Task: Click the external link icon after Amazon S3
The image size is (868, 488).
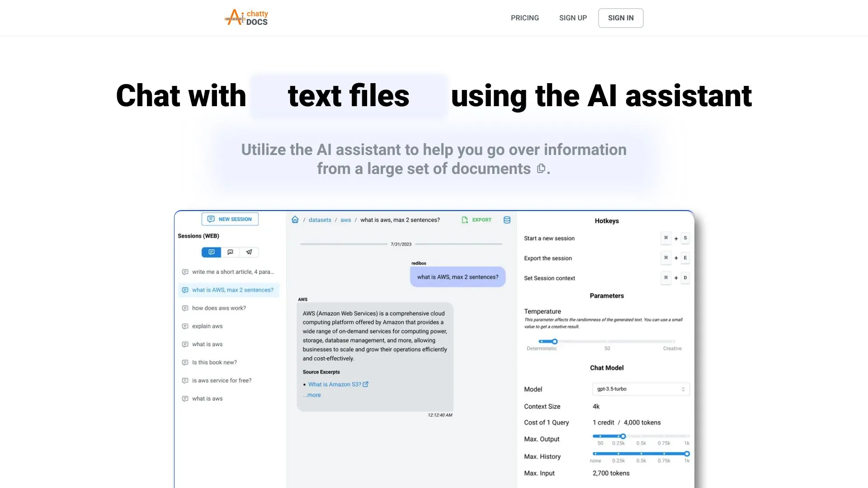Action: pyautogui.click(x=366, y=385)
